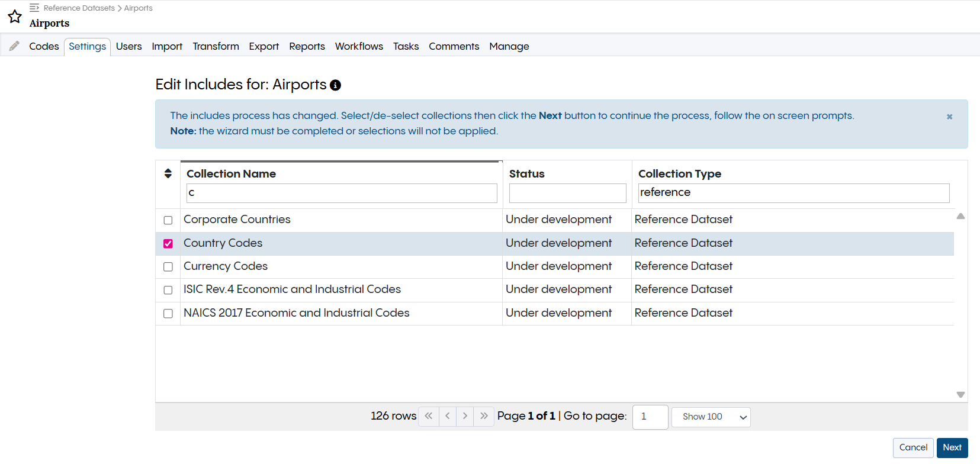Check the ISIC Rev.4 Economic and Industrial Codes checkbox
Viewport: 980px width, 464px height.
168,290
